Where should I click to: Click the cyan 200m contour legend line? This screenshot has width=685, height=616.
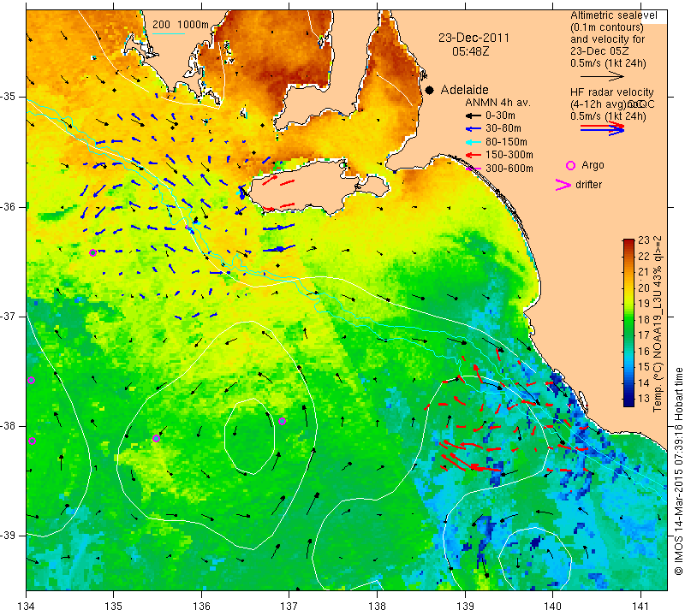click(168, 33)
